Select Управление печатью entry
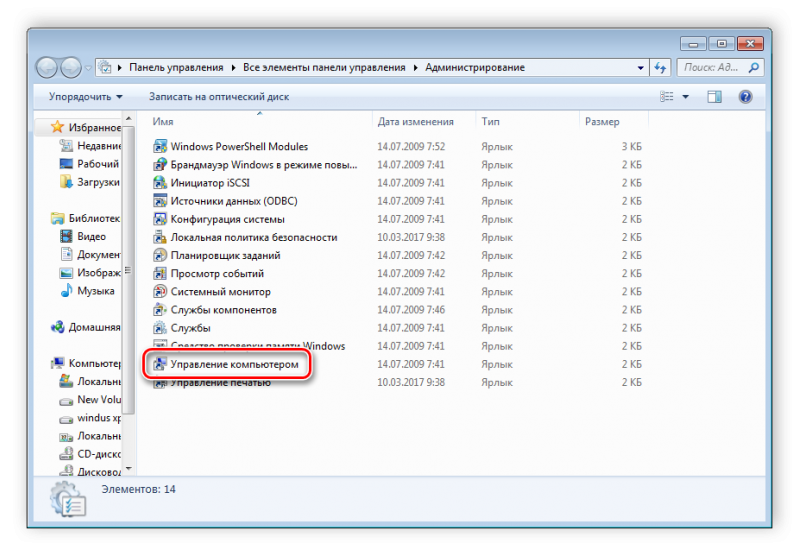The image size is (800, 556). coord(220,383)
